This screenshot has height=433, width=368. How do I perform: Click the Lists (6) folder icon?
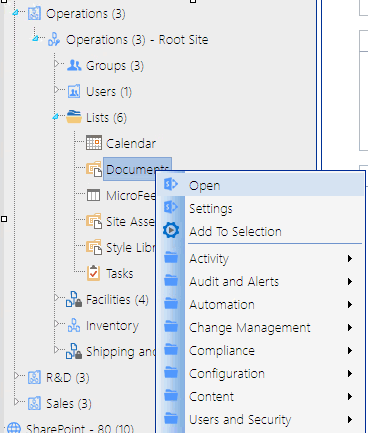74,117
